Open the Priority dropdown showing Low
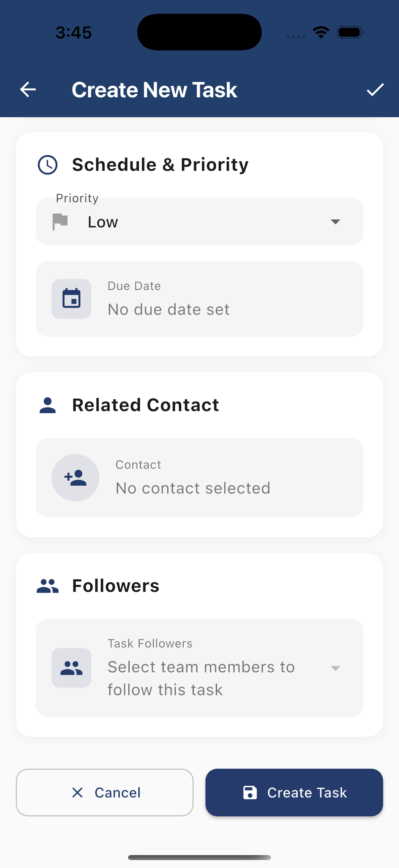This screenshot has height=868, width=399. click(x=199, y=222)
